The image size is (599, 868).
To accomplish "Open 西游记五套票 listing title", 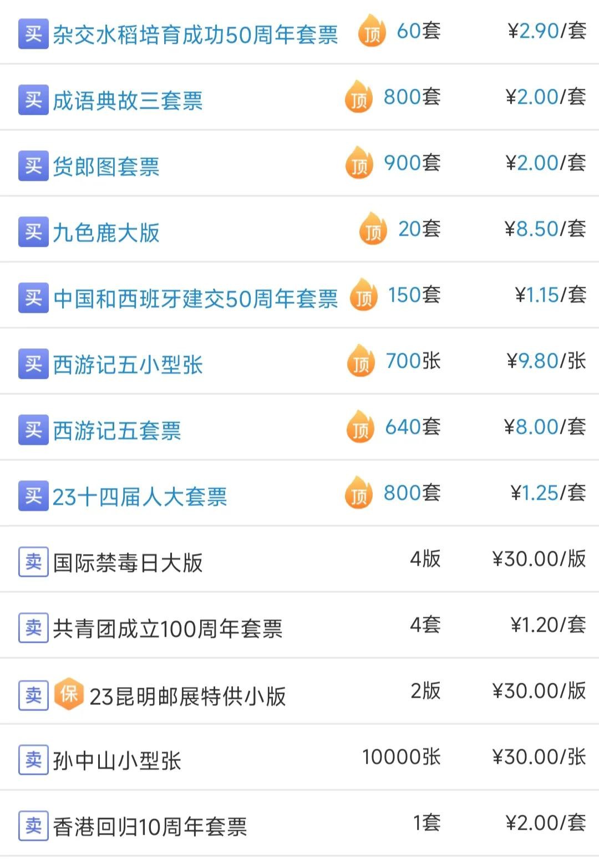I will [x=117, y=430].
